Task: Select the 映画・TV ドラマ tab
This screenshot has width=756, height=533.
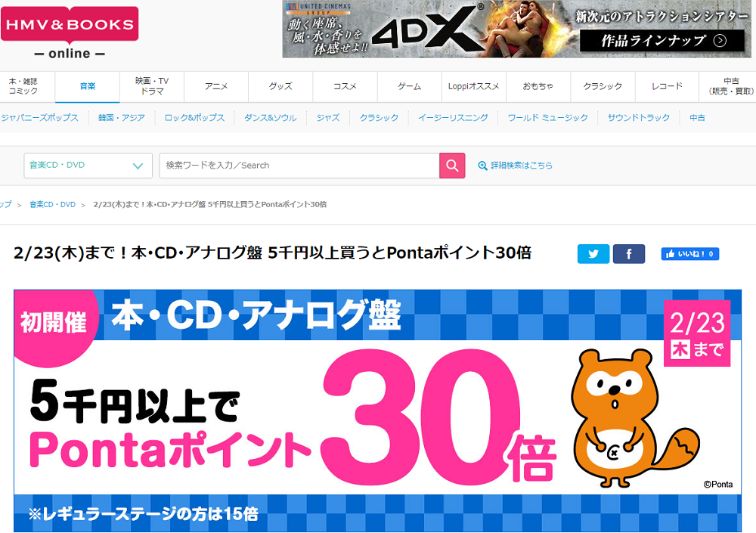Action: tap(152, 86)
